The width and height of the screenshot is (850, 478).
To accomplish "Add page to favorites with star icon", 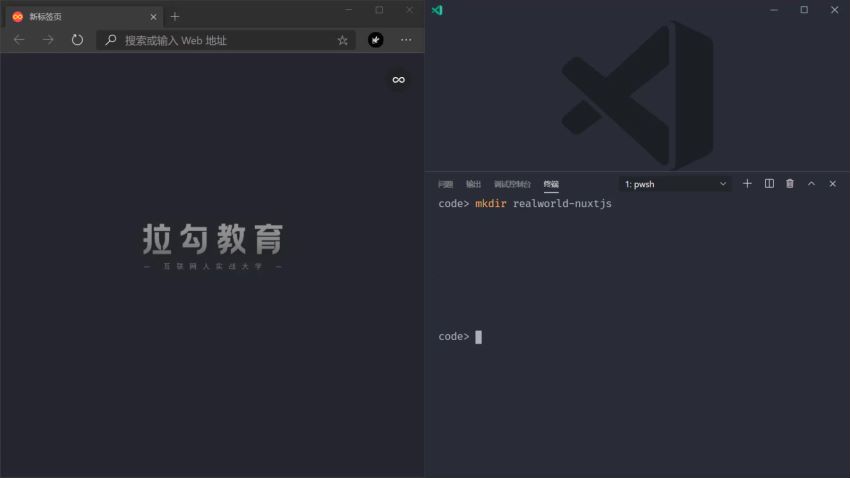I will 343,40.
